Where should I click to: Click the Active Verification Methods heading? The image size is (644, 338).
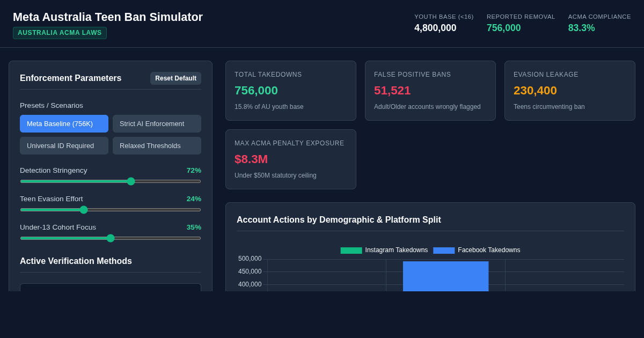click(76, 261)
